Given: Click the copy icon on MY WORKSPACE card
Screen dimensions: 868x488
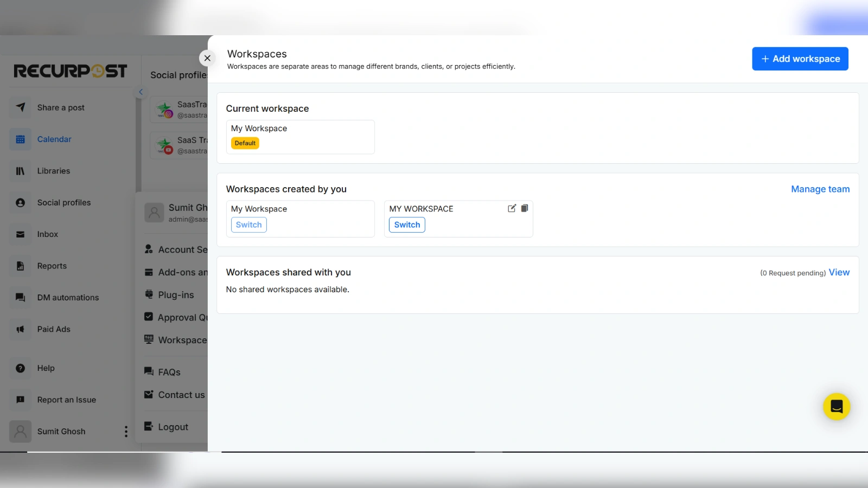Looking at the screenshot, I should coord(525,208).
